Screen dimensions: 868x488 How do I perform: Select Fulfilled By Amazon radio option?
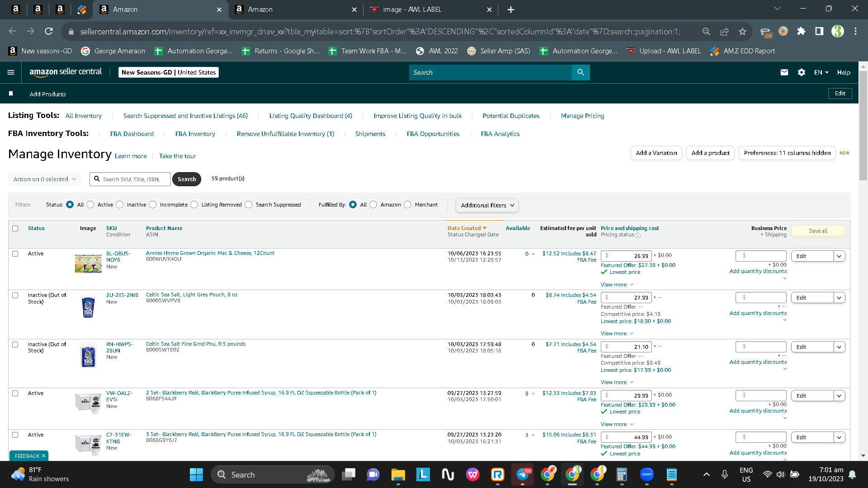pyautogui.click(x=373, y=205)
